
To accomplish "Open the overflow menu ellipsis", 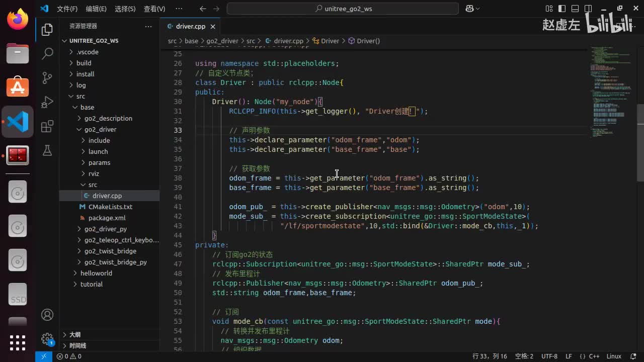I will pos(179,9).
